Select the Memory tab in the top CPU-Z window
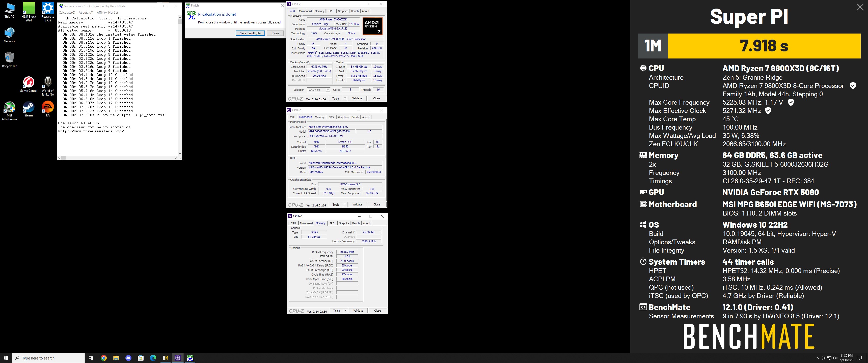The width and height of the screenshot is (868, 363). click(319, 11)
